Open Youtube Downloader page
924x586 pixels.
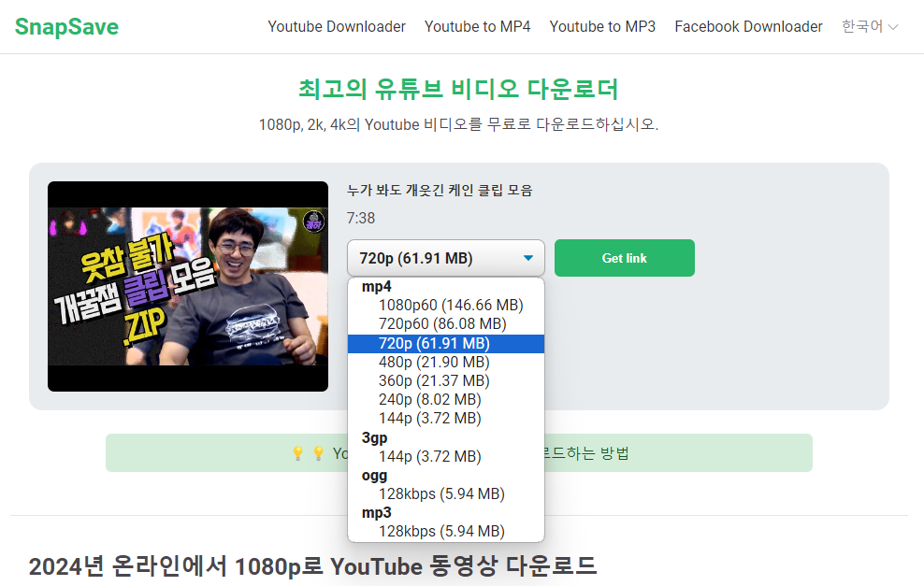point(337,26)
